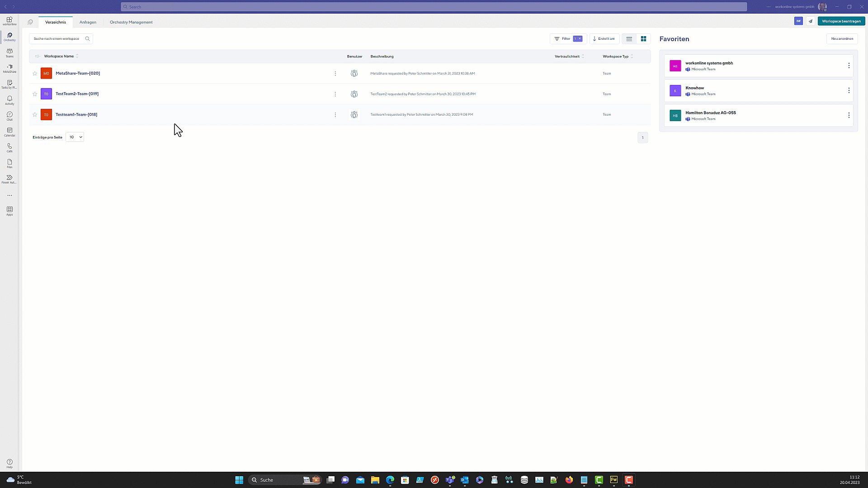Screen dimensions: 868x488
Task: Click Neu anordnen button
Action: coord(842,39)
